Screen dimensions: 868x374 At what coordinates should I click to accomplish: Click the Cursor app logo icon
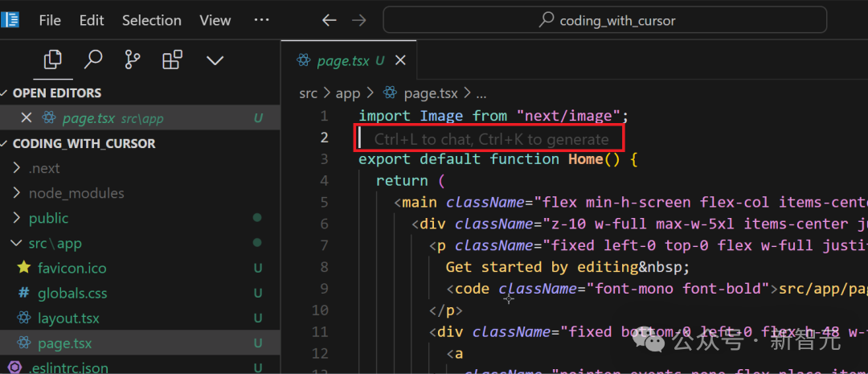pos(10,20)
